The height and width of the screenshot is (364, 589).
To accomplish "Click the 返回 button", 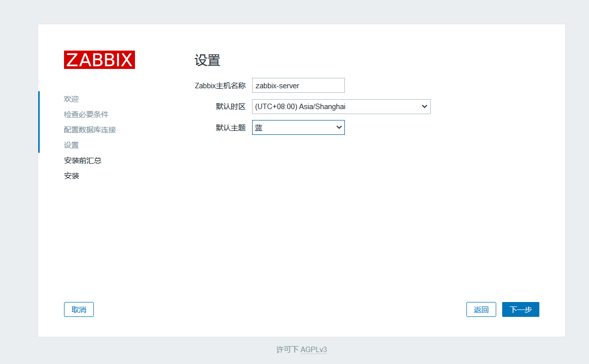I will (481, 309).
